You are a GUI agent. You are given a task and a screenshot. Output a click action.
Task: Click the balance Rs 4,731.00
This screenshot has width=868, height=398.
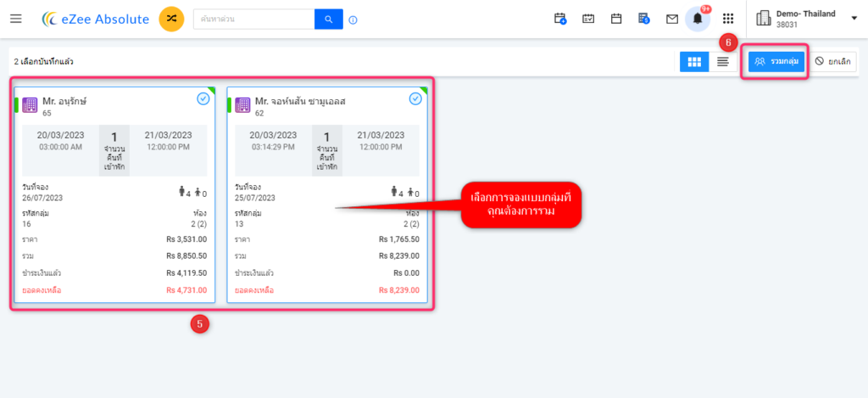(186, 290)
